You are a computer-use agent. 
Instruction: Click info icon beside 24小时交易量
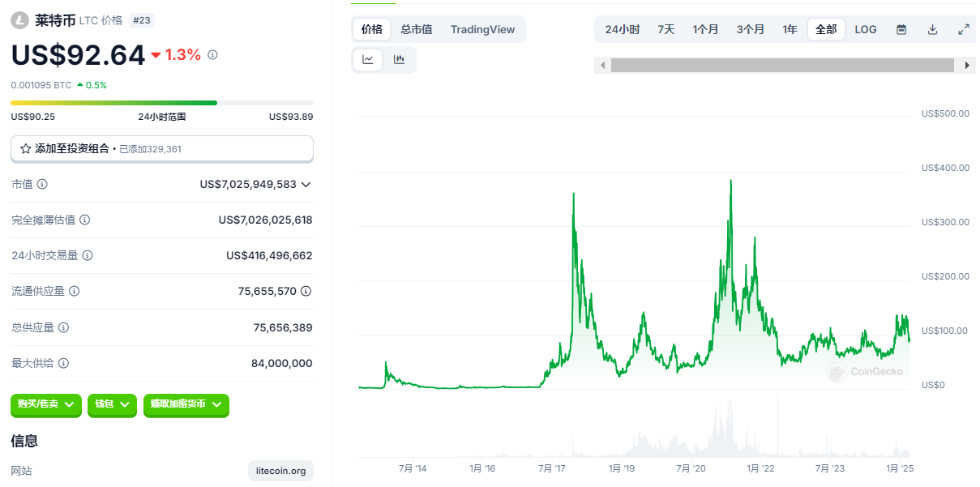[88, 255]
